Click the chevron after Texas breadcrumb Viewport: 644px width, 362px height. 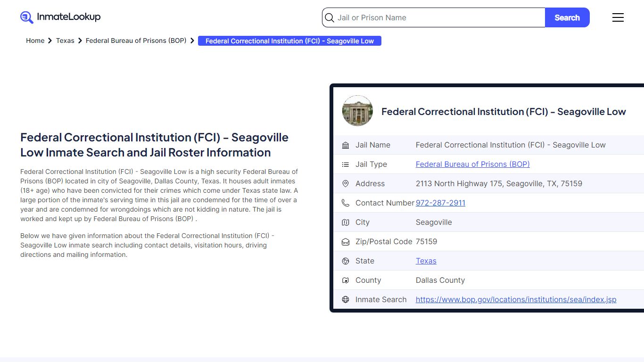click(80, 41)
